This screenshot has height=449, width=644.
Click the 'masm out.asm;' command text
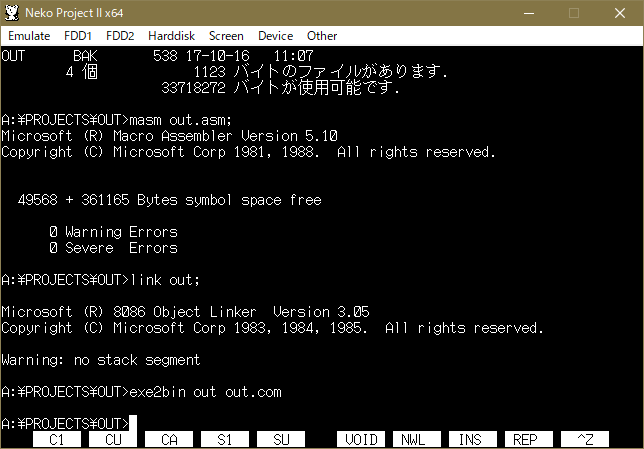click(181, 120)
